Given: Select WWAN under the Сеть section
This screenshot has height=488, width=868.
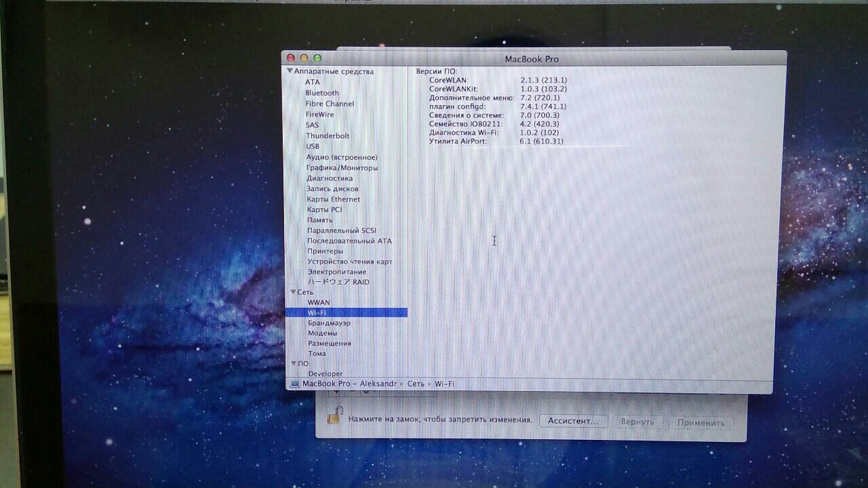Looking at the screenshot, I should [319, 302].
